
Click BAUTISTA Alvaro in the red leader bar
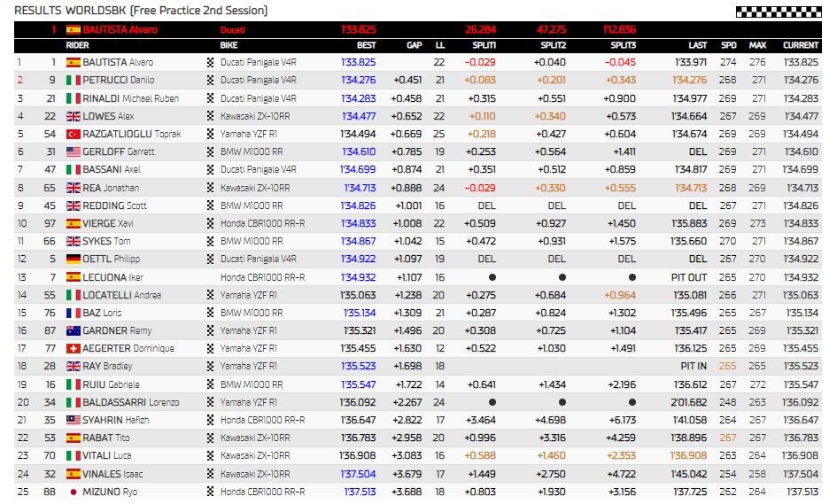click(x=120, y=30)
